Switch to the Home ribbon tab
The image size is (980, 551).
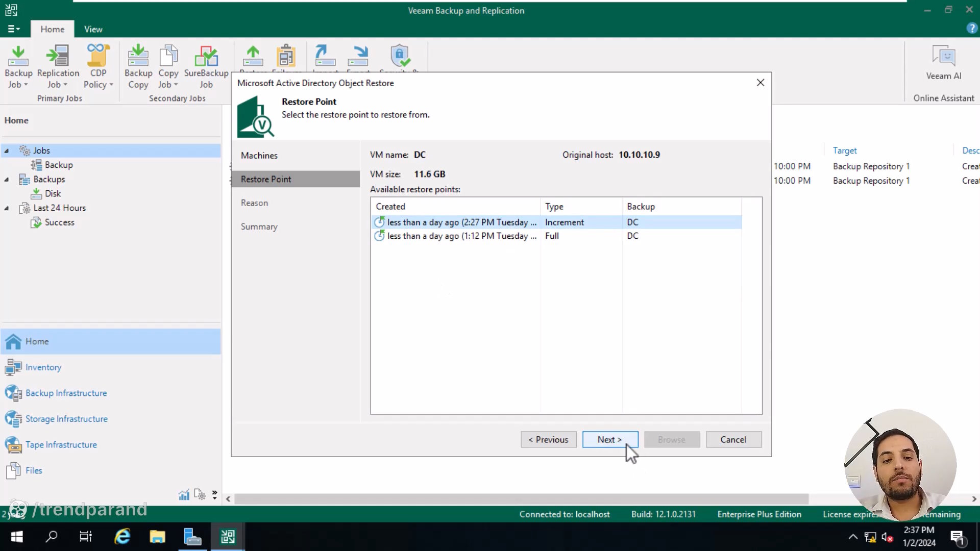click(53, 29)
